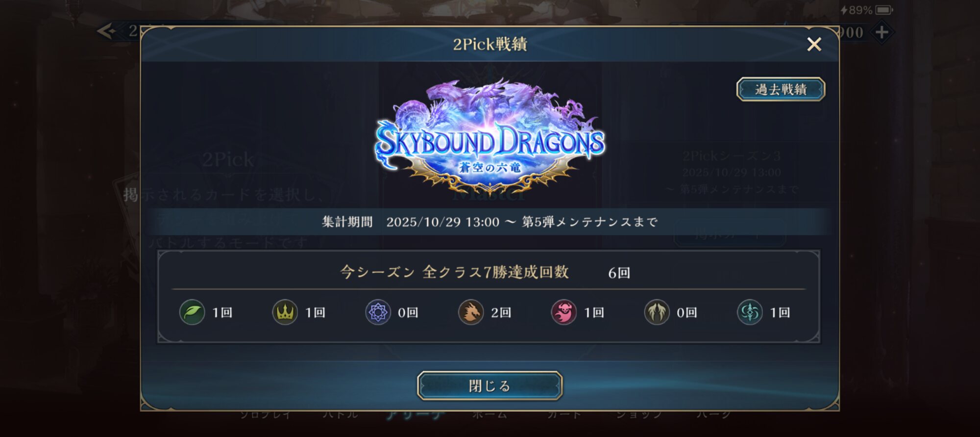Click the 今シーズン 全クラス7勝達成回数 heading
This screenshot has width=980, height=437.
coord(454,272)
